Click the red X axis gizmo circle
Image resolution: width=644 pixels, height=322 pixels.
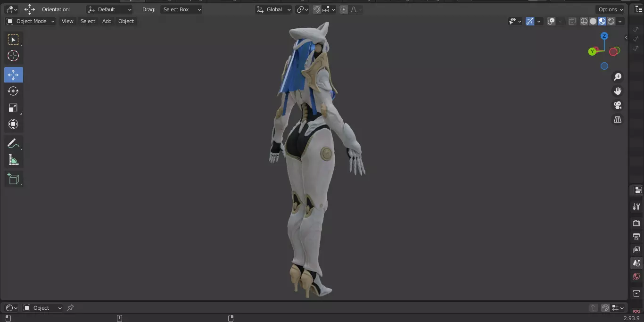[x=614, y=51]
